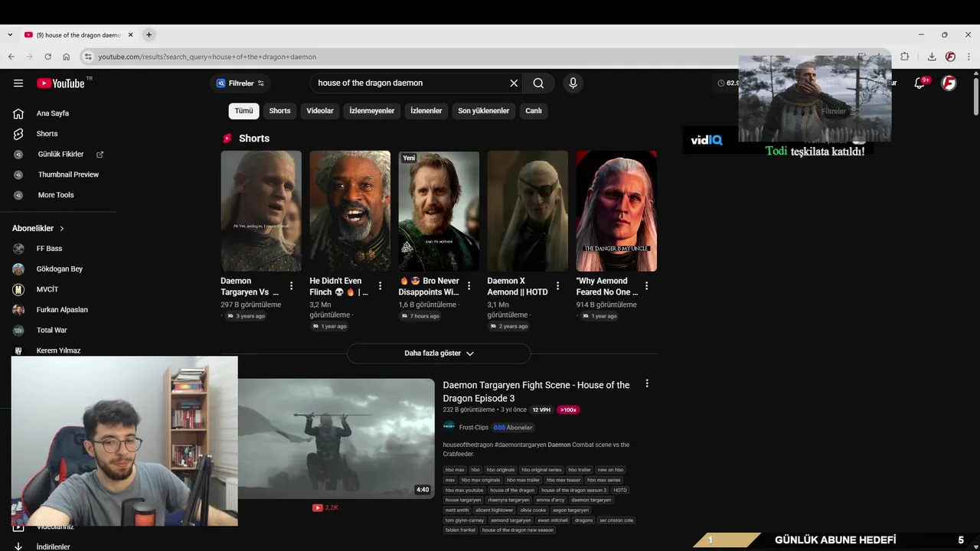Open Daemon Targaryen Fight Scene video title
This screenshot has height=551, width=980.
click(536, 392)
